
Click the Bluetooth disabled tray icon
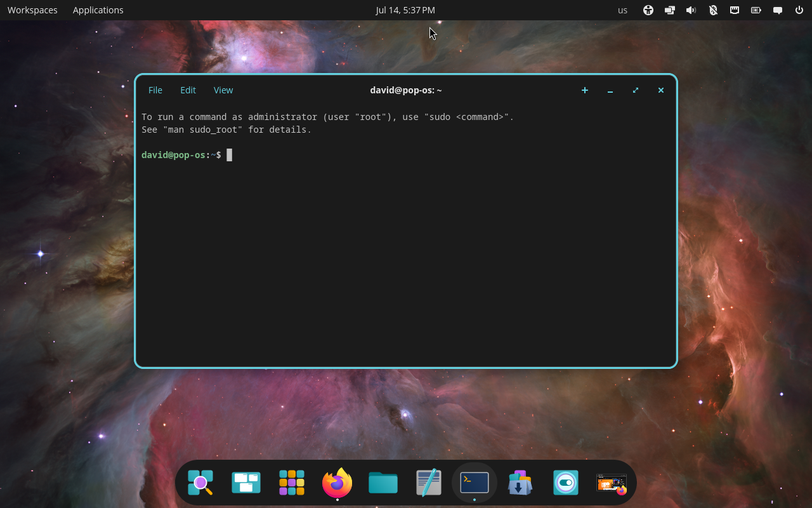point(713,10)
